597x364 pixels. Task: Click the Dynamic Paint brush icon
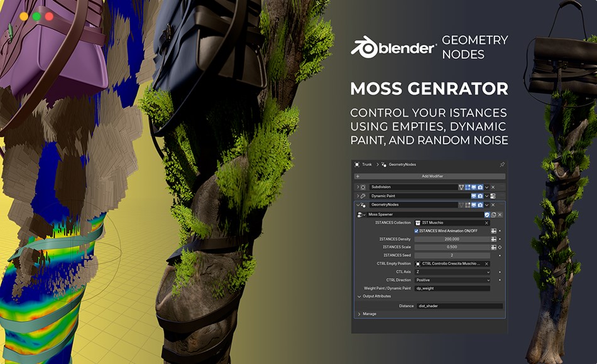point(363,195)
